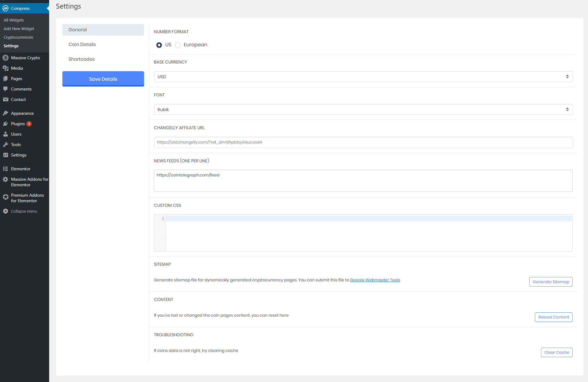Viewport: 588px width, 382px height.
Task: Click the CUSTOM CSS section label
Action: point(167,205)
